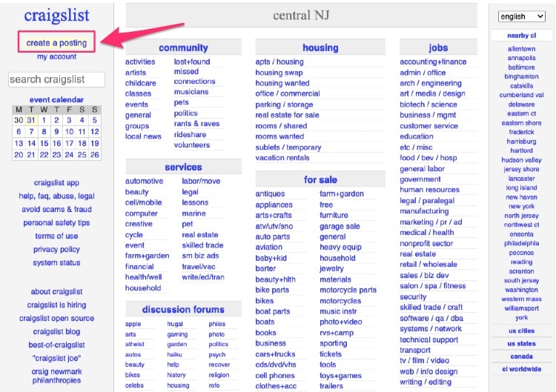Screen dimensions: 556x392
Task: Expand the us cities section
Action: pos(521,330)
